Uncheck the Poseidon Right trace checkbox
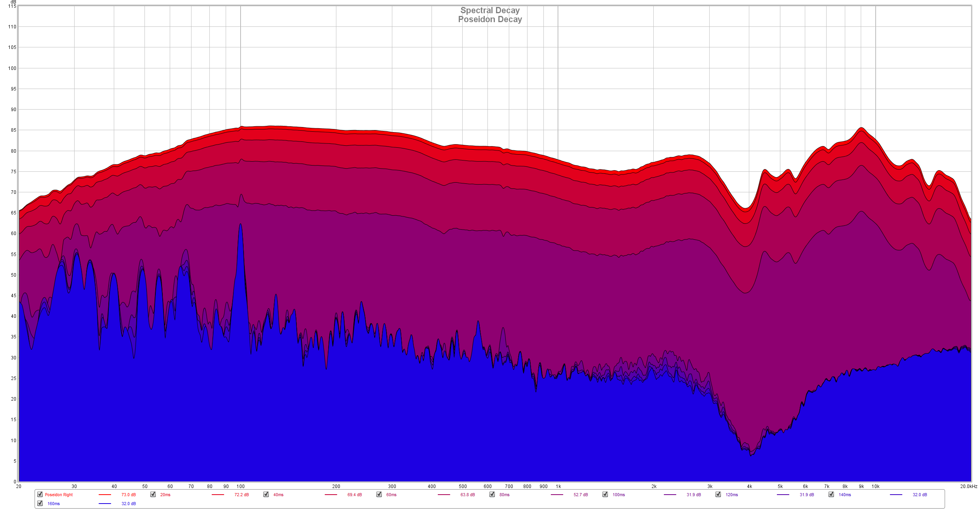 click(x=40, y=494)
